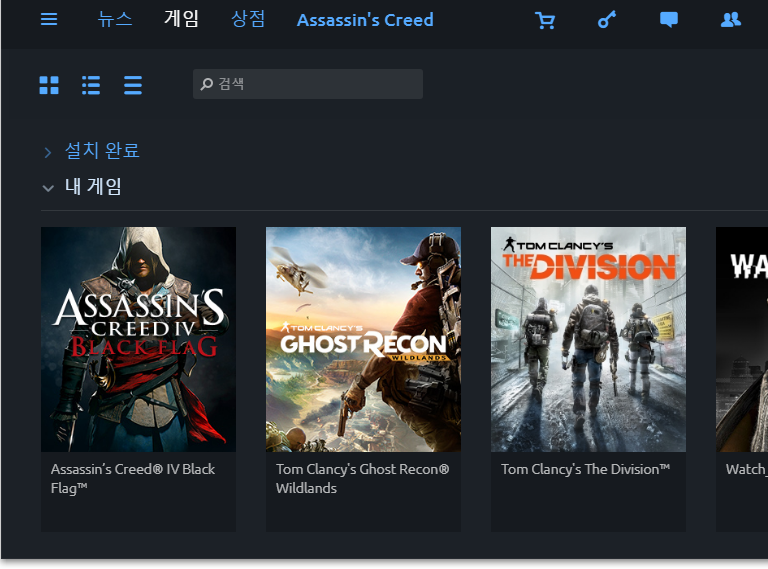The width and height of the screenshot is (768, 569).
Task: Click Tom Clancy's The Division™ title
Action: [585, 469]
